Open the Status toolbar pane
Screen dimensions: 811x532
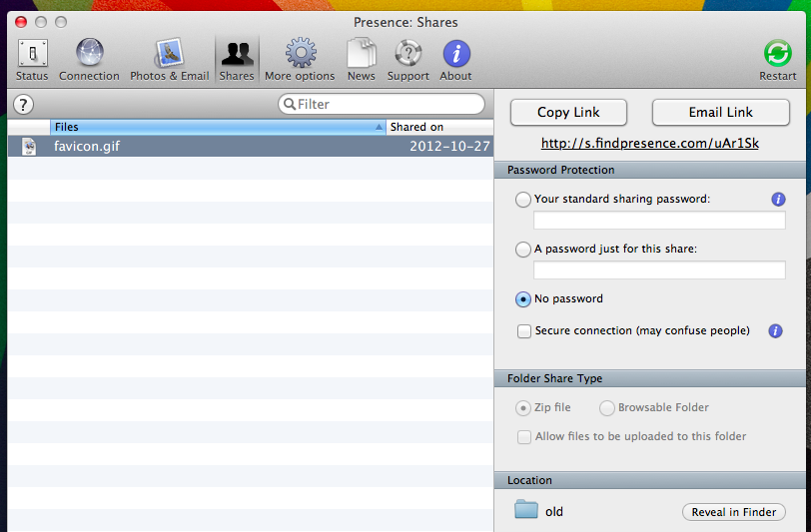32,60
